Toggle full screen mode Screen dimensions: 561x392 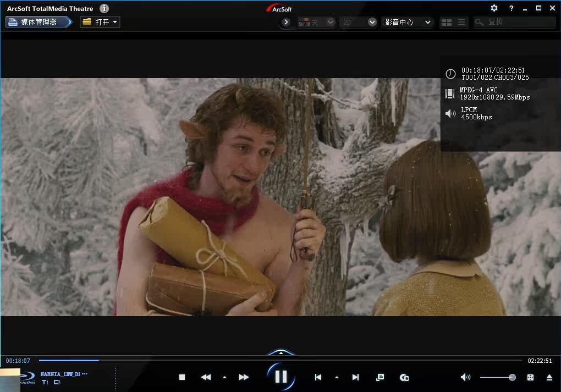[530, 377]
